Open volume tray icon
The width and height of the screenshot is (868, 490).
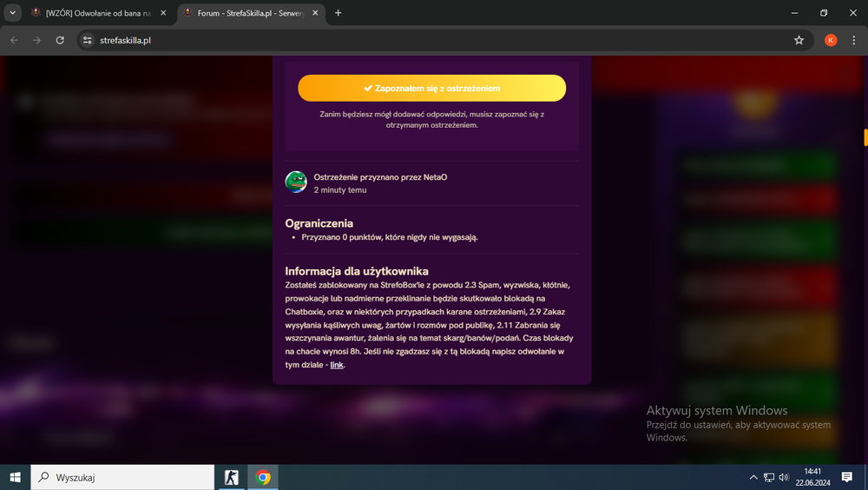pyautogui.click(x=784, y=477)
